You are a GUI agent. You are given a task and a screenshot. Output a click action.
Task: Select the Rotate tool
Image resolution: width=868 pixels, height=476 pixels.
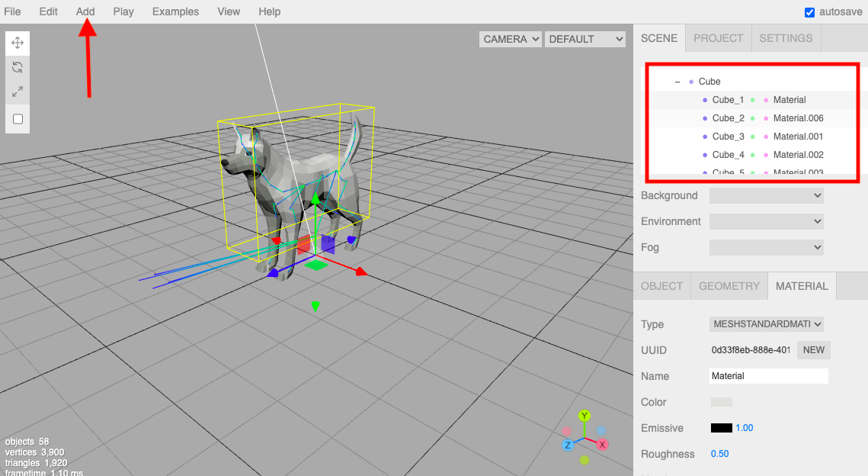[x=18, y=67]
